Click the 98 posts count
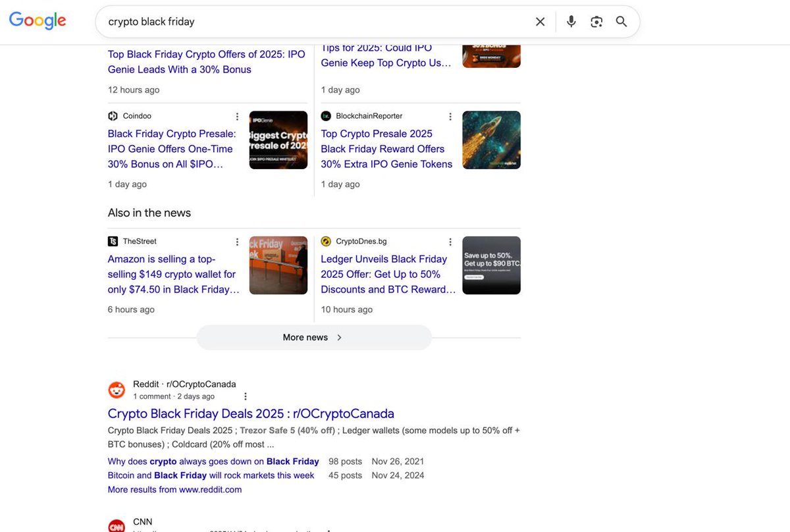The width and height of the screenshot is (790, 532). coord(346,462)
